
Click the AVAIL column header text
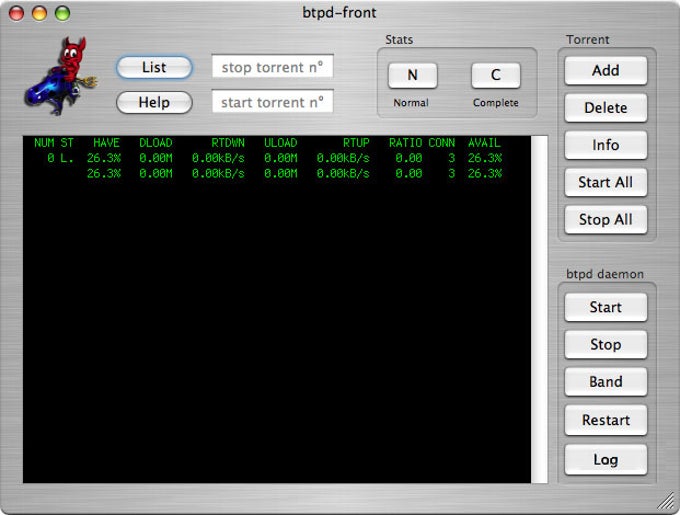[484, 143]
